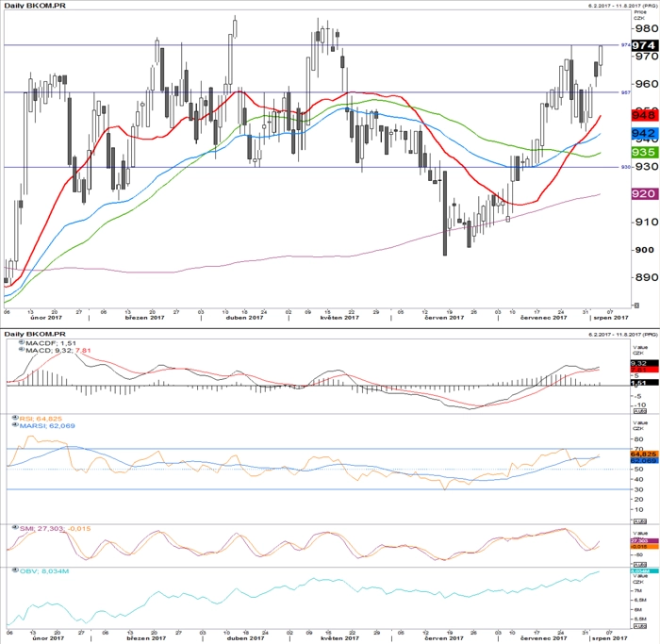Image resolution: width=660 pixels, height=644 pixels.
Task: Click the SMI indicator eye icon
Action: click(x=16, y=527)
